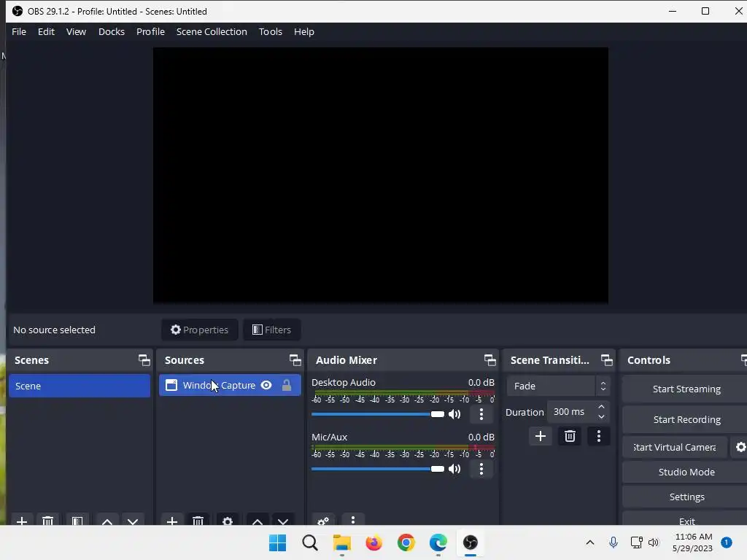Undock the Sources panel

point(295,360)
